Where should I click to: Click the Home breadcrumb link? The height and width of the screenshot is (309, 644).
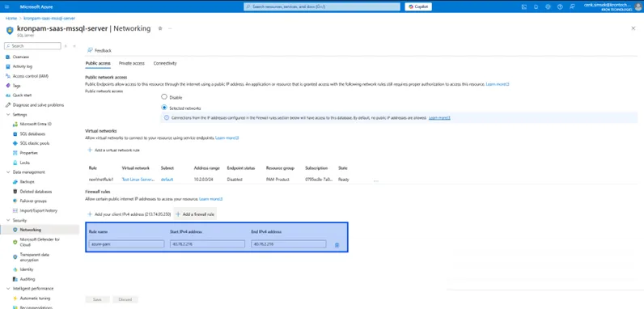[x=11, y=19]
